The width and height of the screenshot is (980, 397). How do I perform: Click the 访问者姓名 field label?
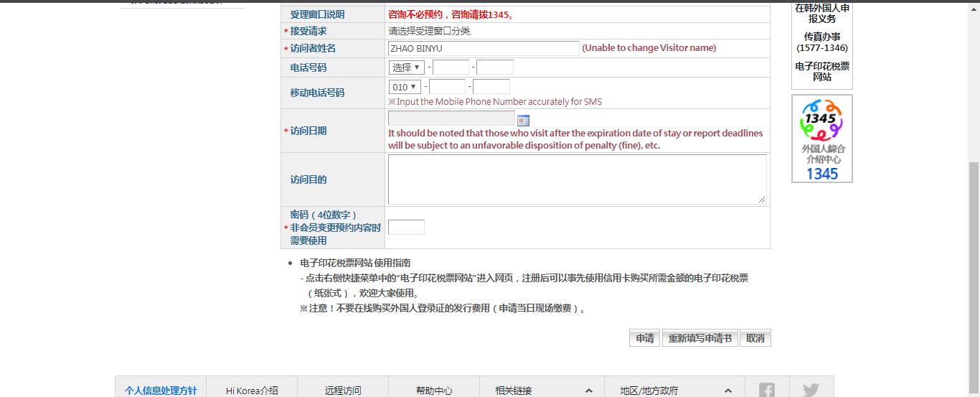click(313, 49)
